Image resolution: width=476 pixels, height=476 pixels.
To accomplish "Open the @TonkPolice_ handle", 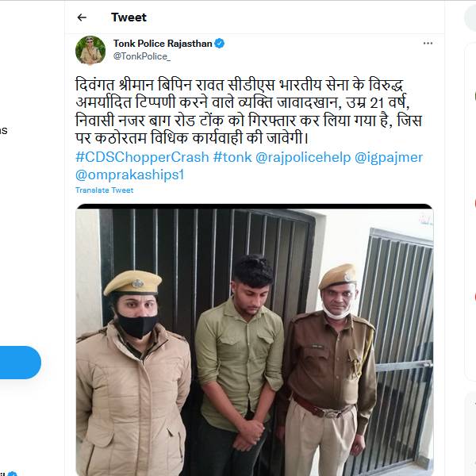I will coord(142,56).
